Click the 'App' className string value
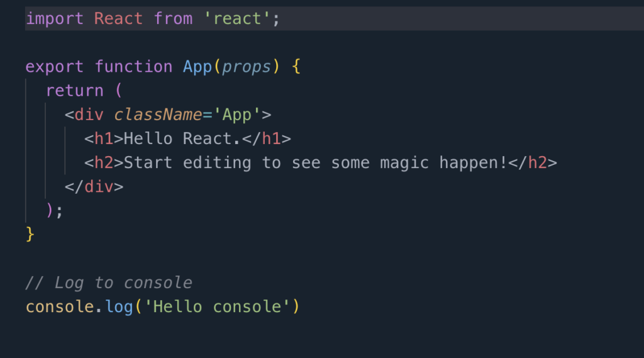This screenshot has width=644, height=358. 237,115
